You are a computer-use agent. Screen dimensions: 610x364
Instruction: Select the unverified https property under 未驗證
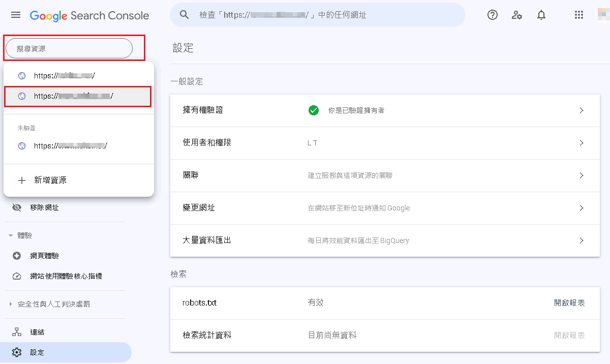click(78, 146)
